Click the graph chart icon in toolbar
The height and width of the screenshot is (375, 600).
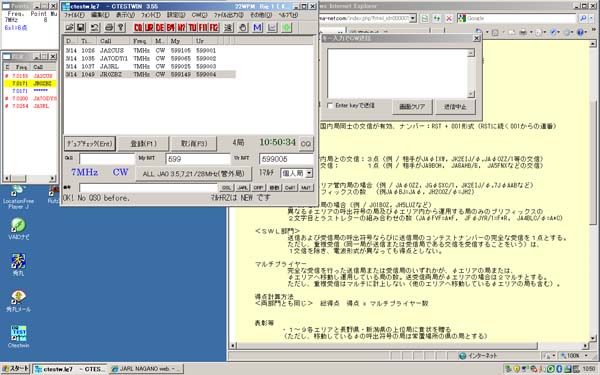272,27
